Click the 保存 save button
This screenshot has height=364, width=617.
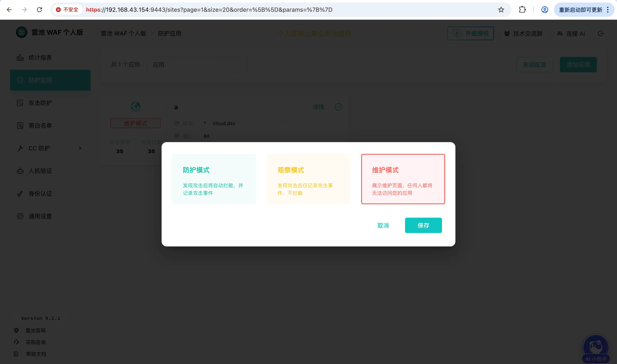coord(423,225)
